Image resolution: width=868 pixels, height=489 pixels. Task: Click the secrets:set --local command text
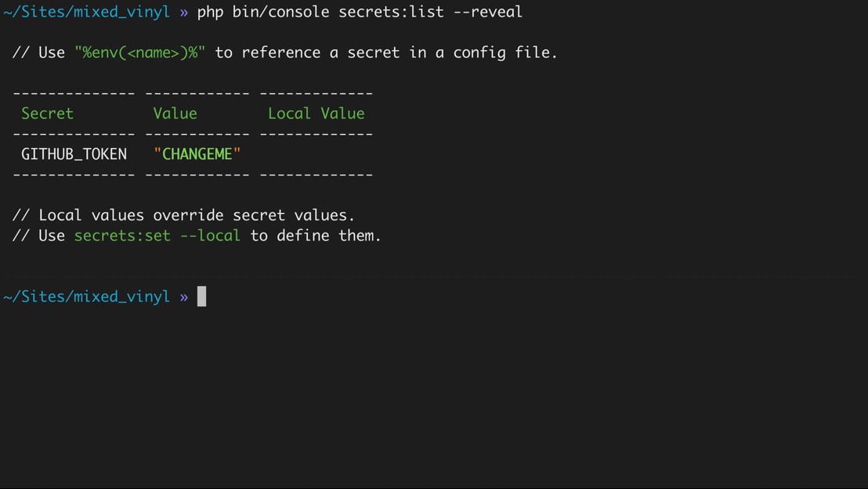click(157, 235)
